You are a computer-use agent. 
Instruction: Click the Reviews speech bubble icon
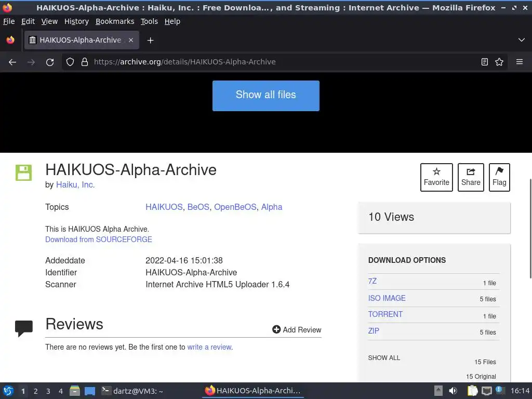[x=24, y=328]
